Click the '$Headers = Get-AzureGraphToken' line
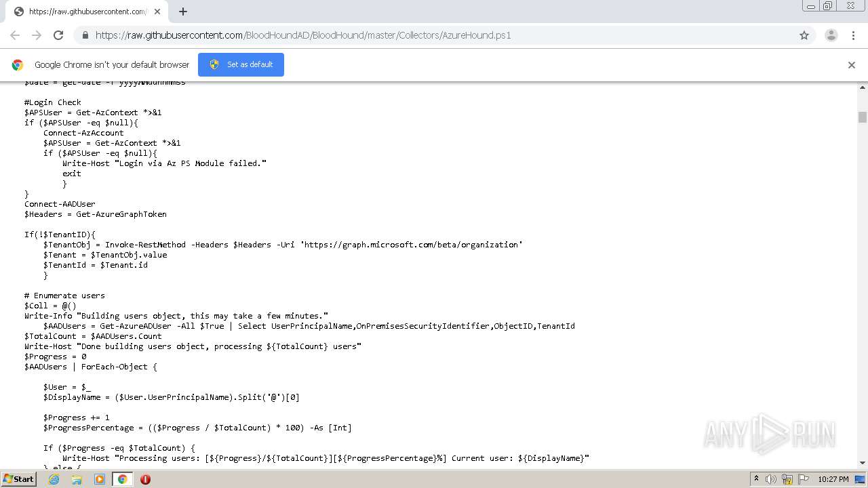The height and width of the screenshot is (488, 868). (x=96, y=214)
